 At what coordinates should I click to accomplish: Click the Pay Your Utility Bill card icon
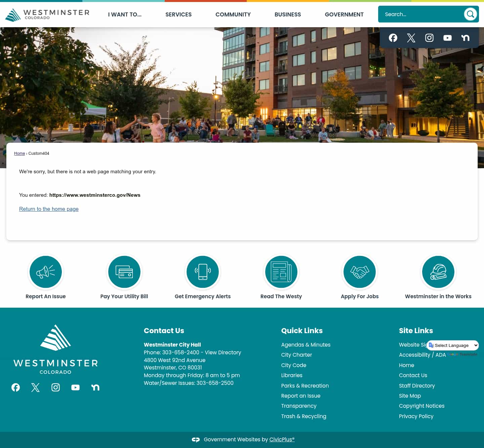coord(124,272)
